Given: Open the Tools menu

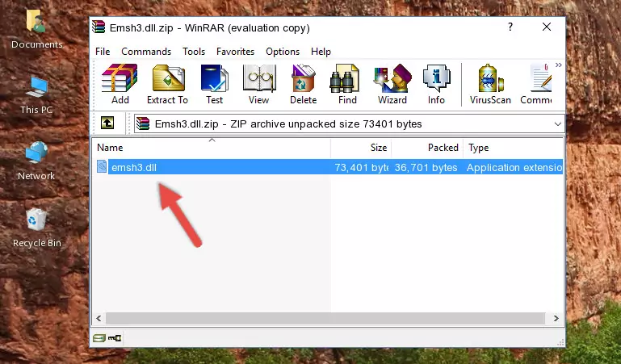Looking at the screenshot, I should pyautogui.click(x=194, y=52).
